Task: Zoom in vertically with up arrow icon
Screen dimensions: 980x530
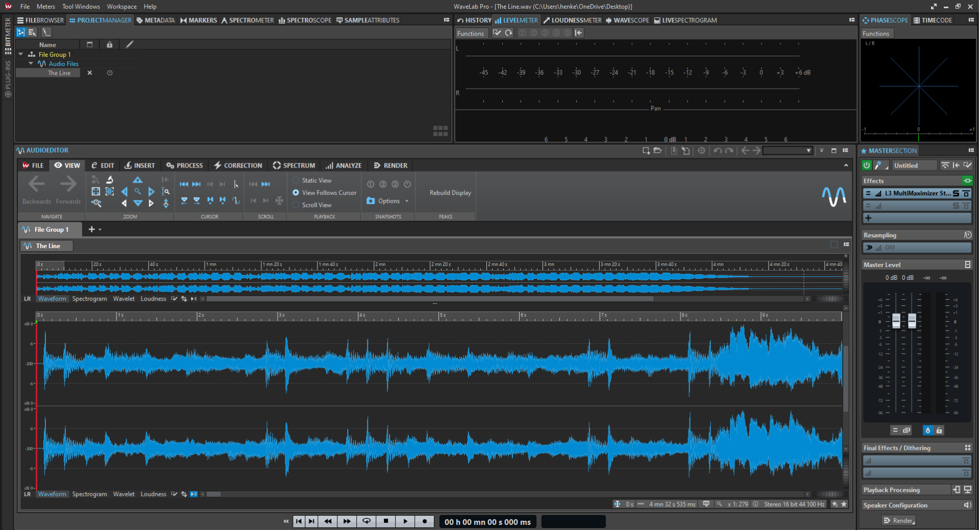Action: pyautogui.click(x=138, y=180)
